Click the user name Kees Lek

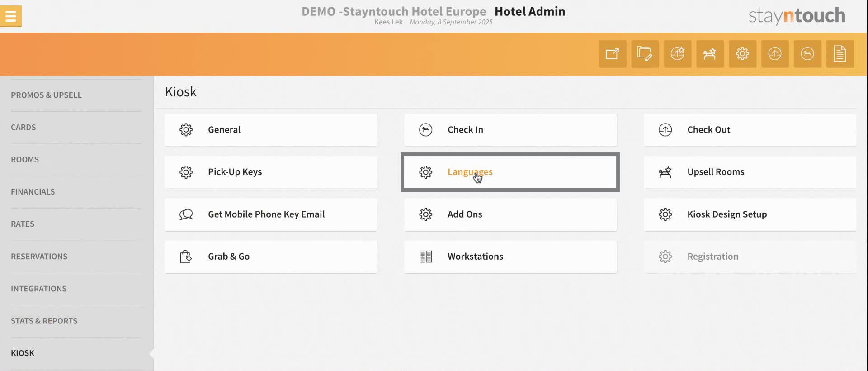tap(388, 22)
